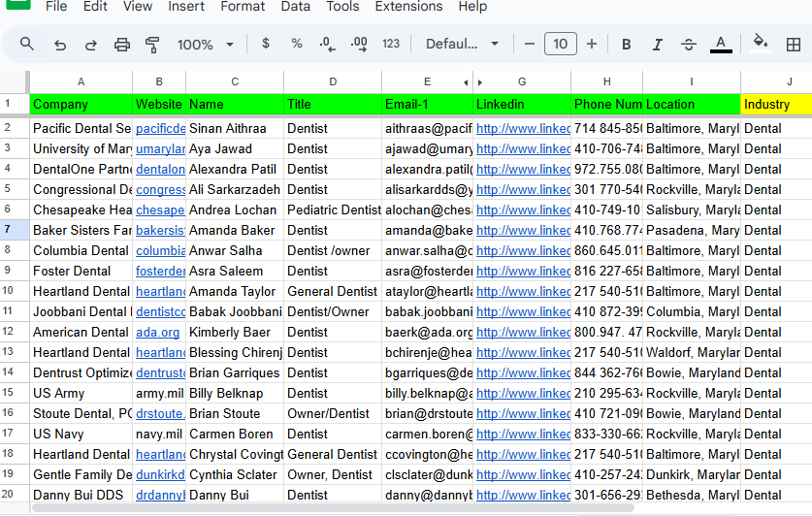
Task: Open LinkedIn link for Danny Bui
Action: pos(523,495)
